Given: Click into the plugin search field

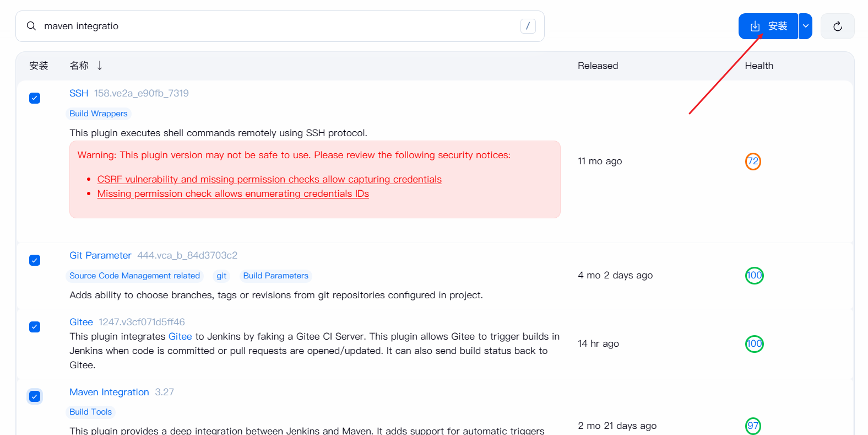Looking at the screenshot, I should pos(275,26).
